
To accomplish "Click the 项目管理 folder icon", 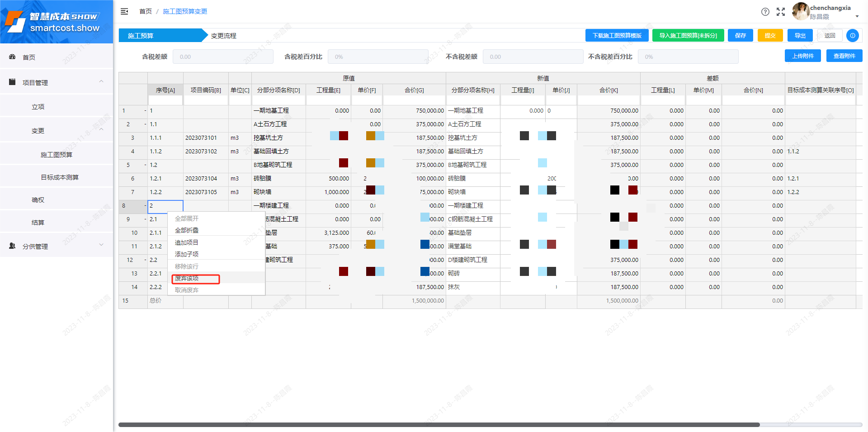I will (x=13, y=82).
